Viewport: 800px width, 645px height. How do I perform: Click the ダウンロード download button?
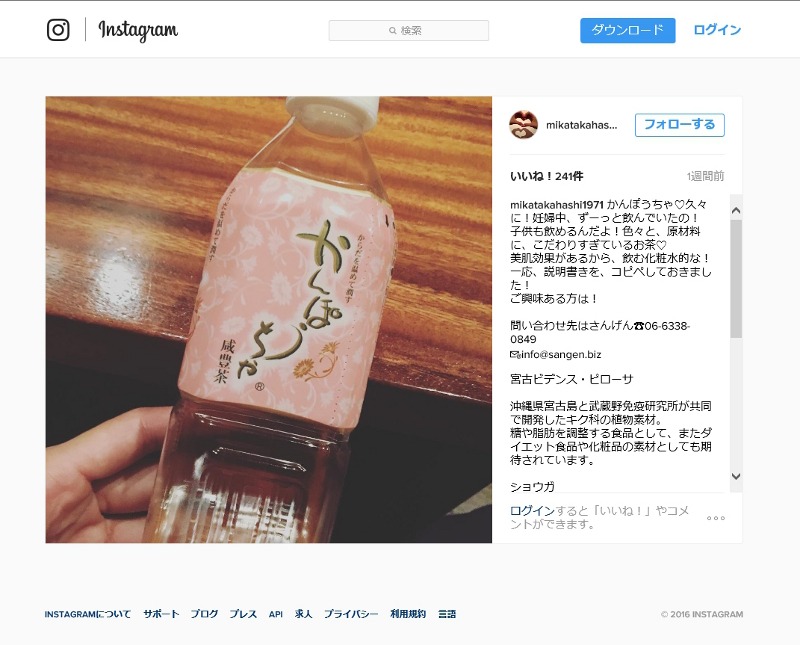(x=628, y=30)
